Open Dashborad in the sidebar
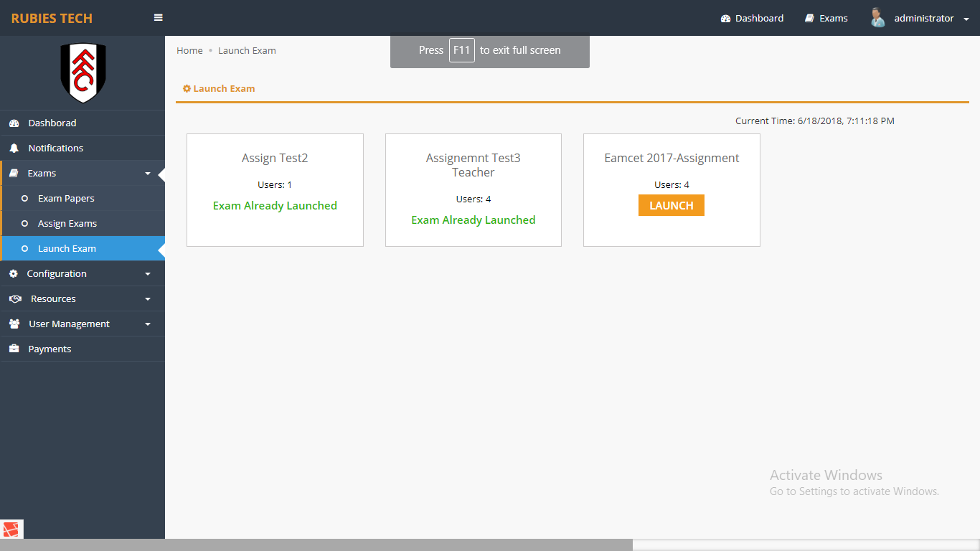 point(83,123)
